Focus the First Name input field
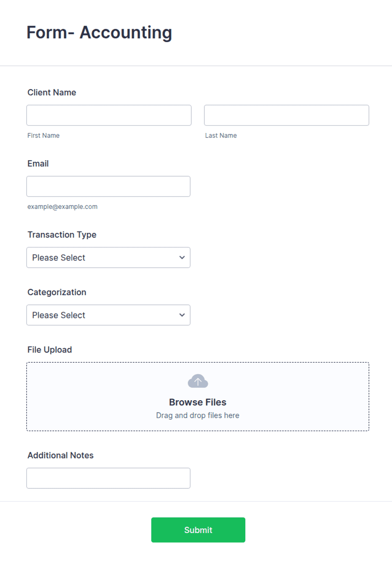This screenshot has width=392, height=563. click(109, 115)
